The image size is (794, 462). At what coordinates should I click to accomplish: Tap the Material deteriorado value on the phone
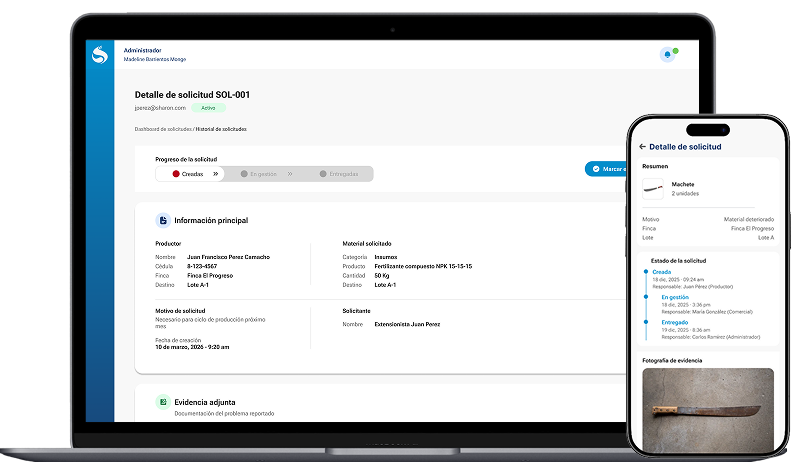coord(749,219)
